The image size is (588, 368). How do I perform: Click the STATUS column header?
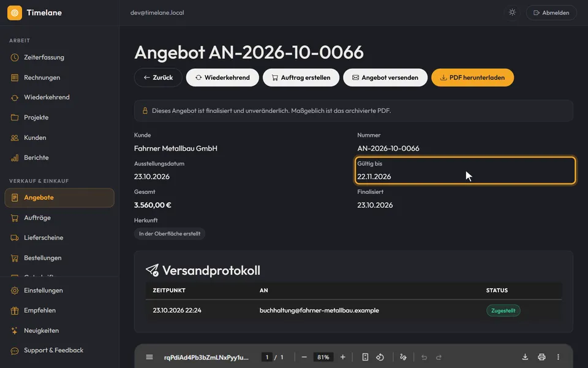coord(497,290)
